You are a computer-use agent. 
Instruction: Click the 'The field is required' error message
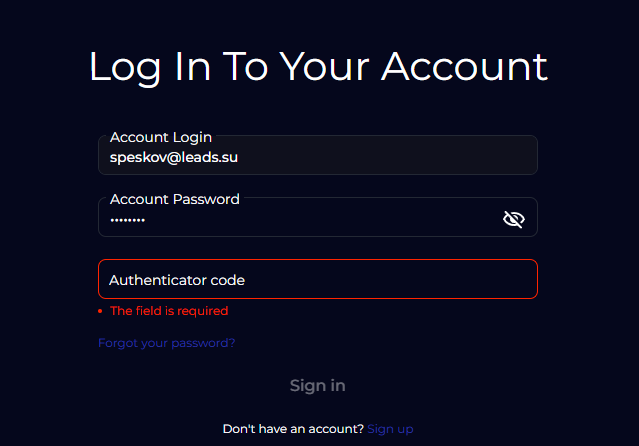(169, 311)
